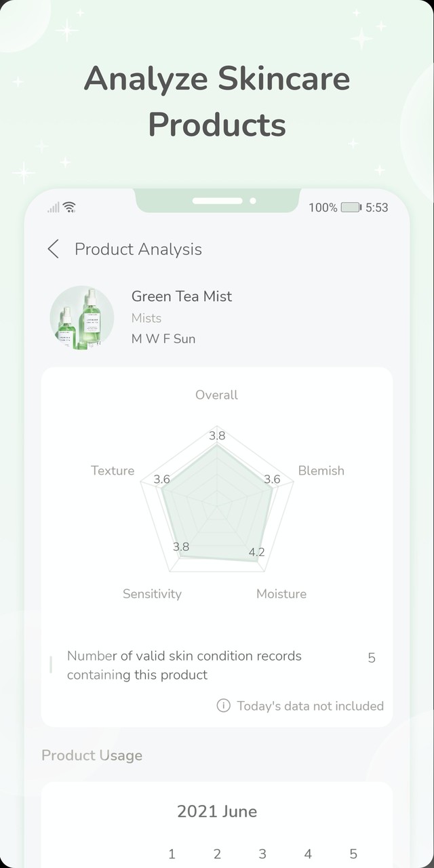This screenshot has height=868, width=434.
Task: Tap the info icon beside Today's data
Action: point(223,706)
